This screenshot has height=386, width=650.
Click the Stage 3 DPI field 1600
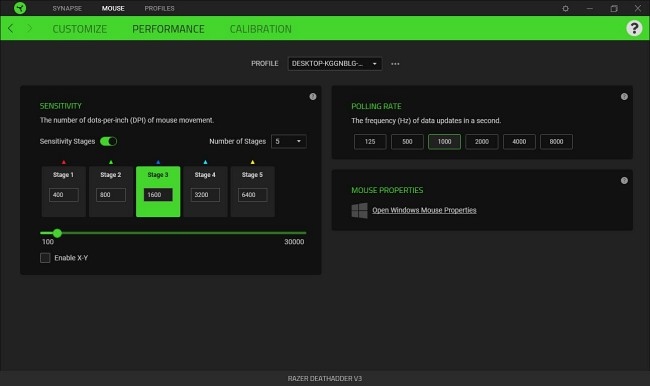(158, 195)
